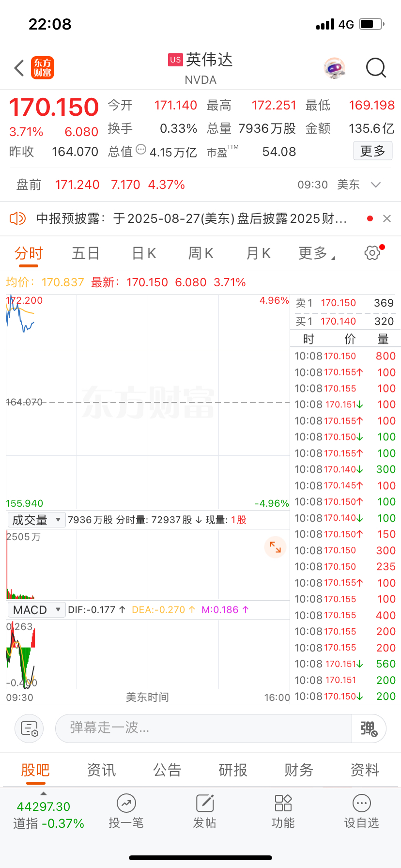Tap the 昨收 164.070 value
The width and height of the screenshot is (401, 868).
(x=75, y=152)
